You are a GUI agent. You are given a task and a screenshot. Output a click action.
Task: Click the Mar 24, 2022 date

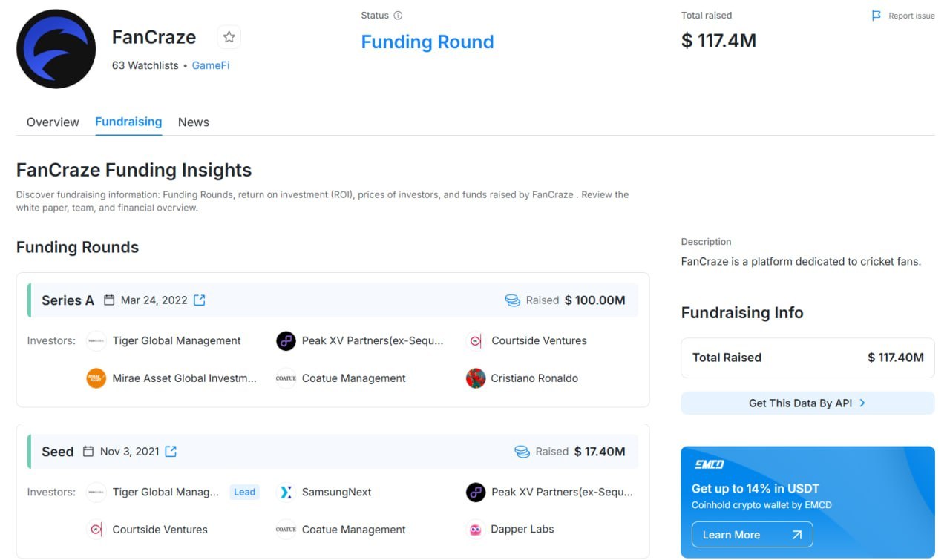coord(154,300)
